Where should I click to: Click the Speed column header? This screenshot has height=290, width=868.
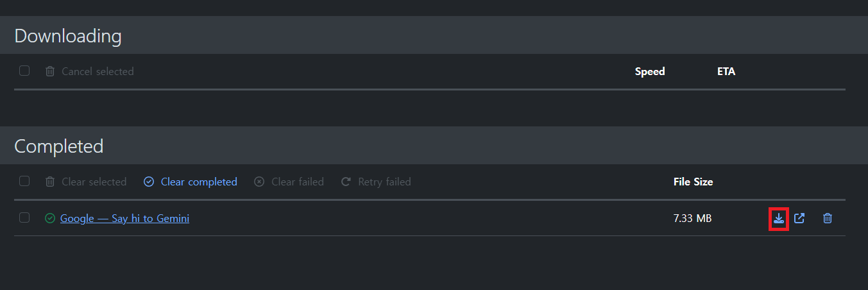point(650,71)
